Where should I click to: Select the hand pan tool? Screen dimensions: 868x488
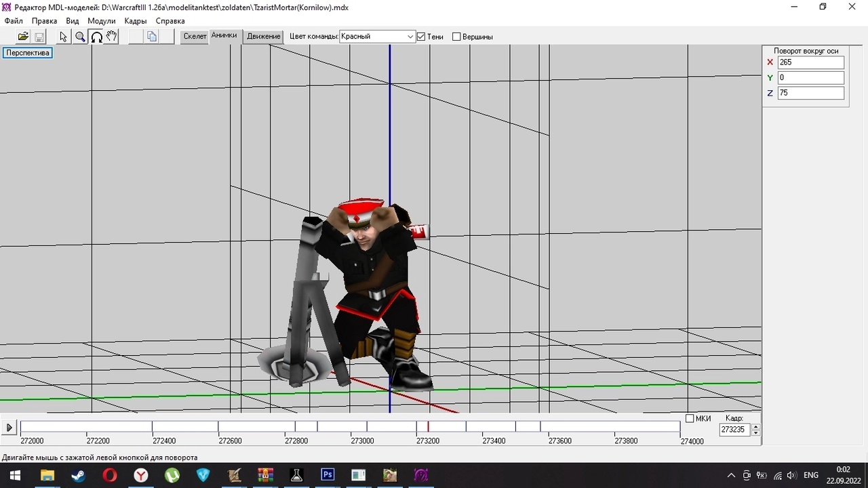point(112,37)
